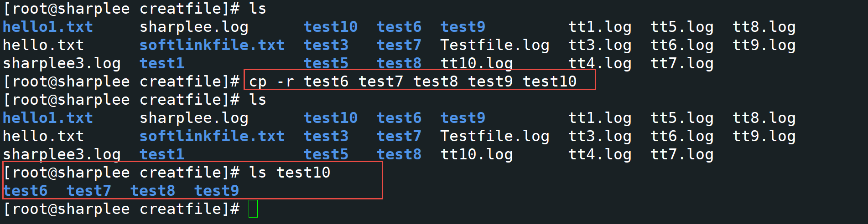Click test9 in the ls test10 output
Image resolution: width=868 pixels, height=224 pixels.
[217, 191]
